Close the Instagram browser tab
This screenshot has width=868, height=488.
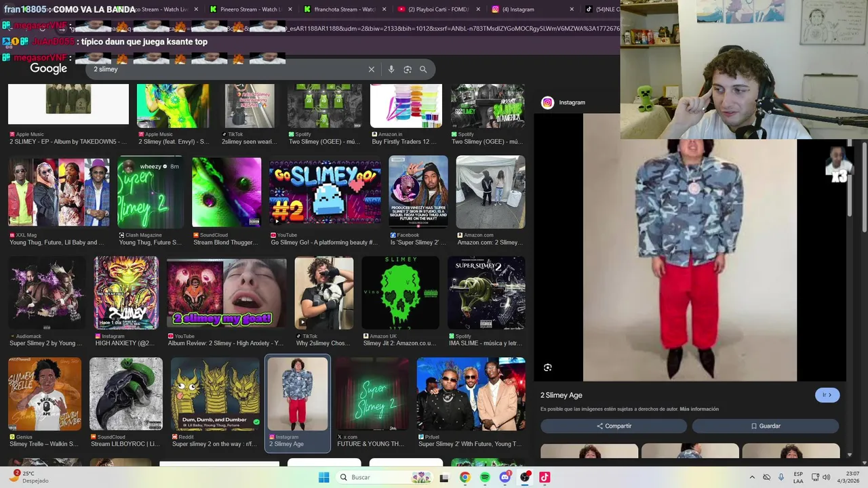click(572, 9)
